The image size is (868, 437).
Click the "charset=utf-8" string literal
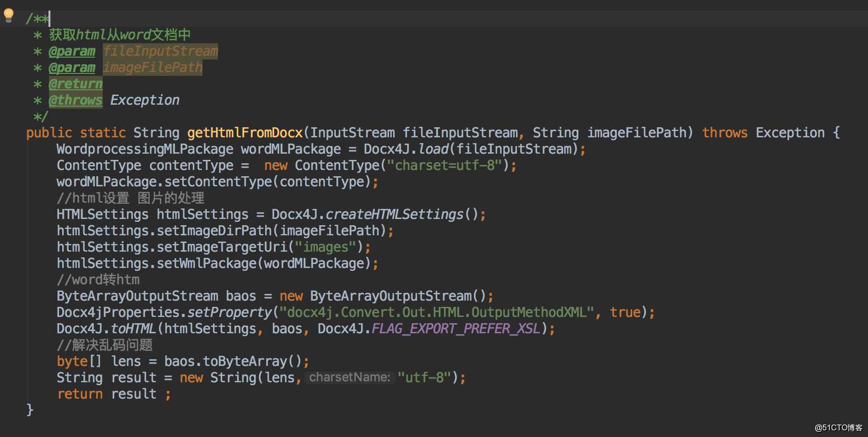pos(445,165)
